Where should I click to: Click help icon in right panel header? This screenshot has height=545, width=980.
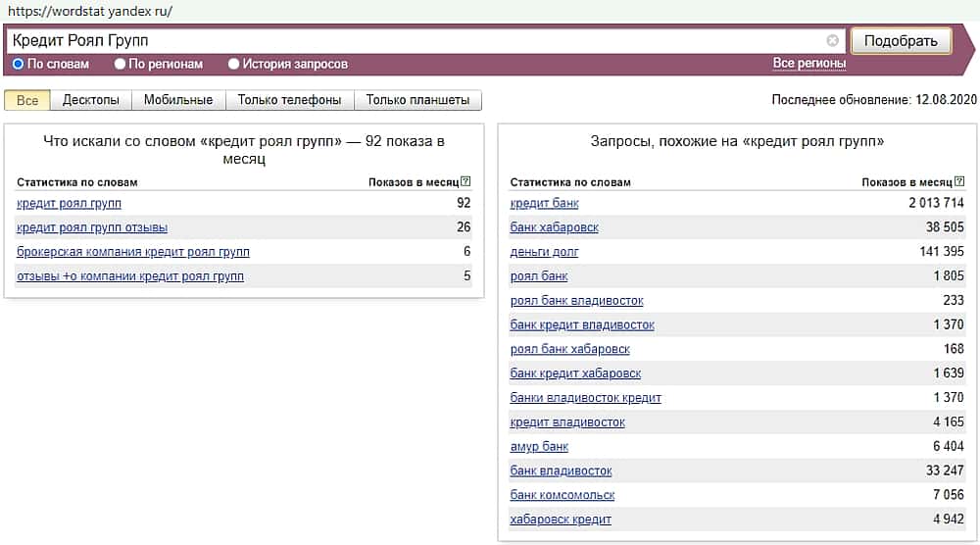coord(958,181)
